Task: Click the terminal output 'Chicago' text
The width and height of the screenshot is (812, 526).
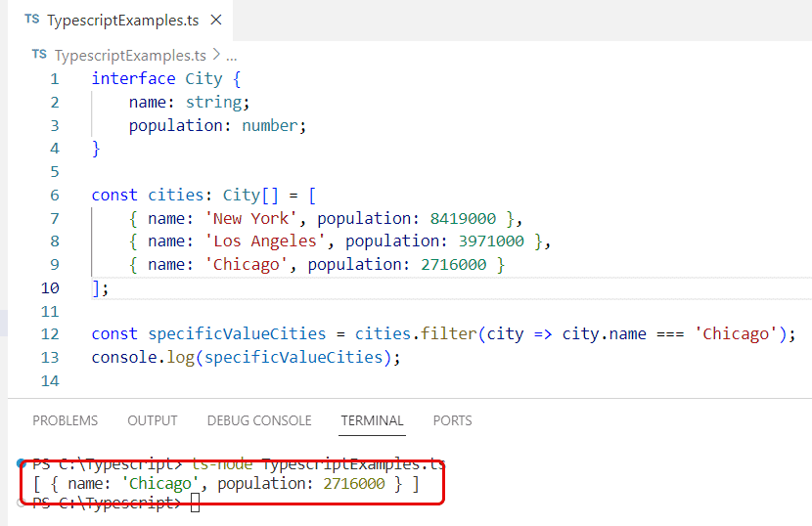Action: pos(160,484)
